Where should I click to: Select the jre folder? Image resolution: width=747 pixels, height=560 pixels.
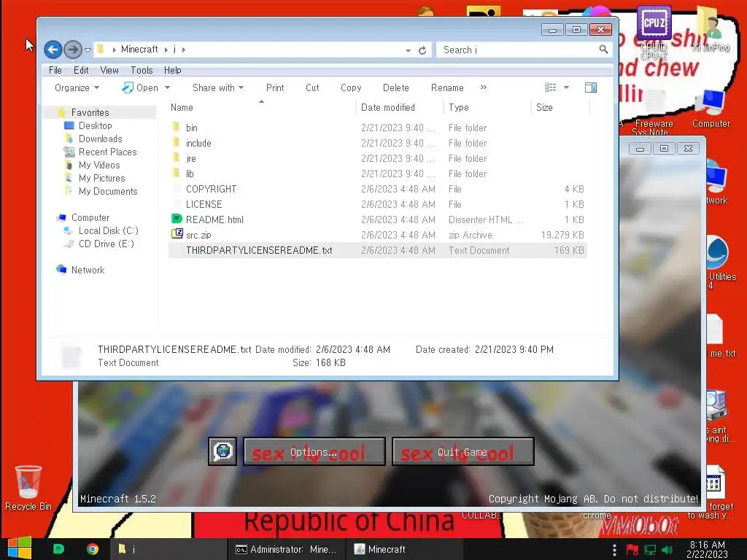click(377, 158)
